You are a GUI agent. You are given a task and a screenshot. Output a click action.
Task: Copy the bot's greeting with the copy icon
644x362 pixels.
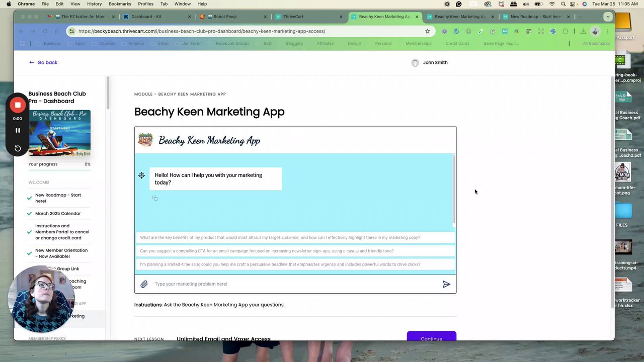click(155, 198)
